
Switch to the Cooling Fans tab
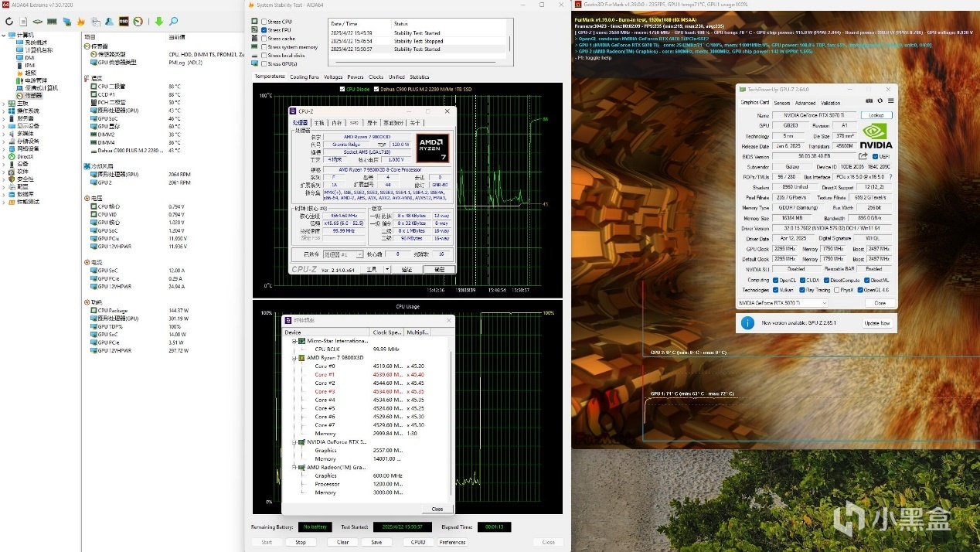pyautogui.click(x=304, y=77)
